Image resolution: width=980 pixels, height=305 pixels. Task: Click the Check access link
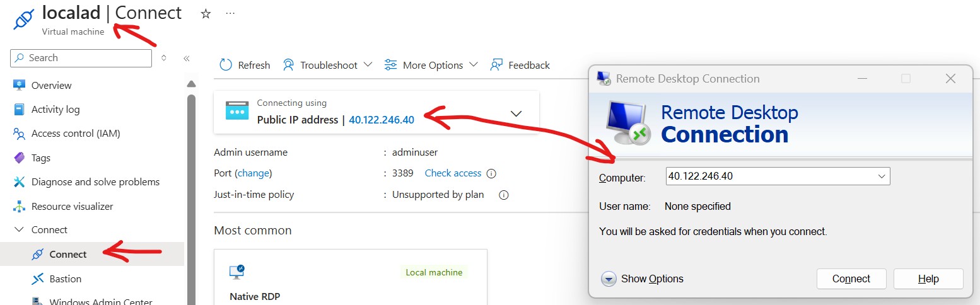[453, 173]
